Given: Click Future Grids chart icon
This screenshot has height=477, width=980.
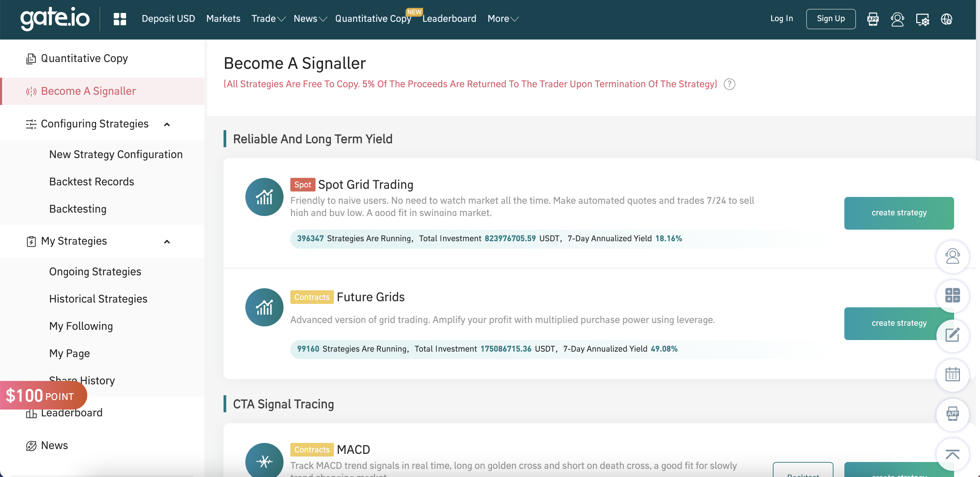Looking at the screenshot, I should (x=264, y=307).
